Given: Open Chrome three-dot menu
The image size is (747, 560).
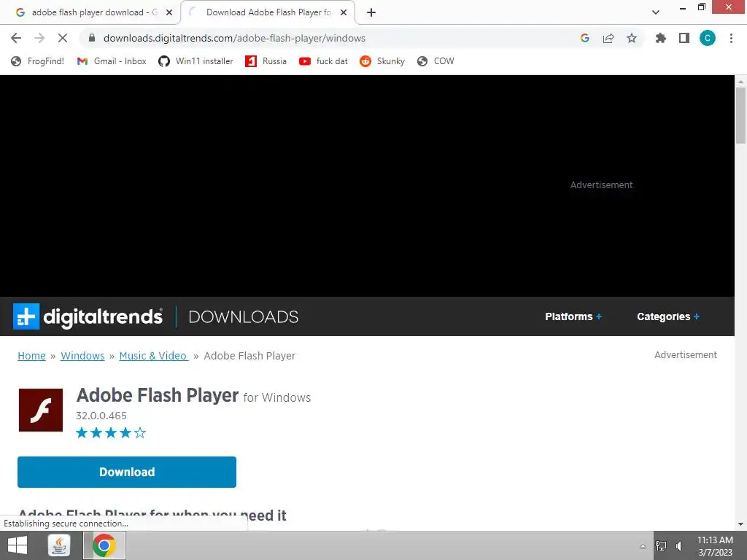Looking at the screenshot, I should 731,38.
